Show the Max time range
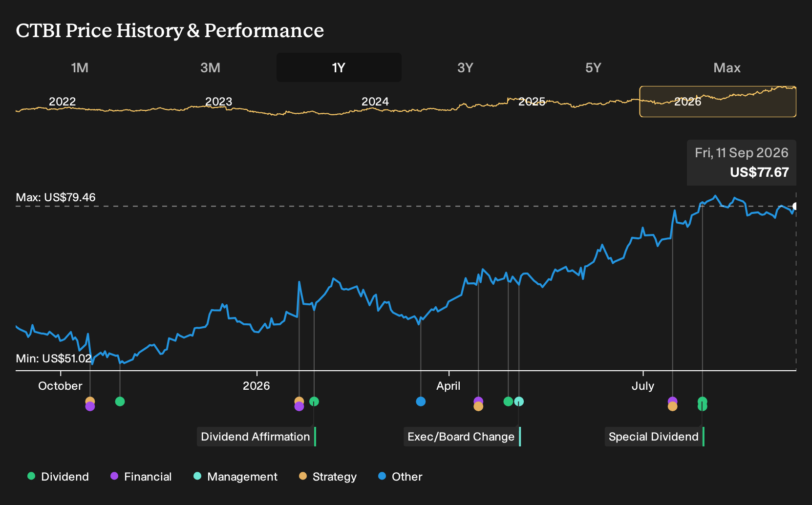This screenshot has height=505, width=812. pyautogui.click(x=727, y=67)
